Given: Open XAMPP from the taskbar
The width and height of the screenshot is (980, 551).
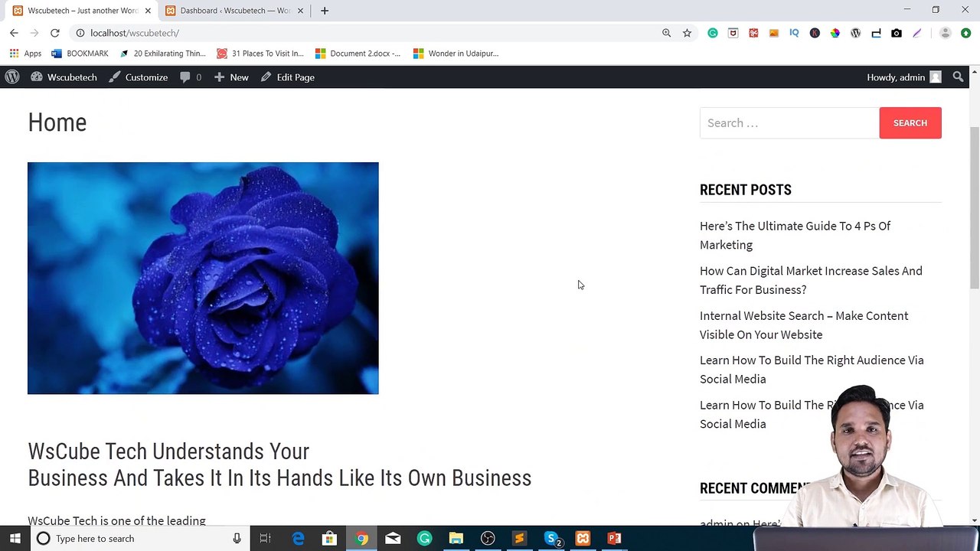Looking at the screenshot, I should [583, 539].
